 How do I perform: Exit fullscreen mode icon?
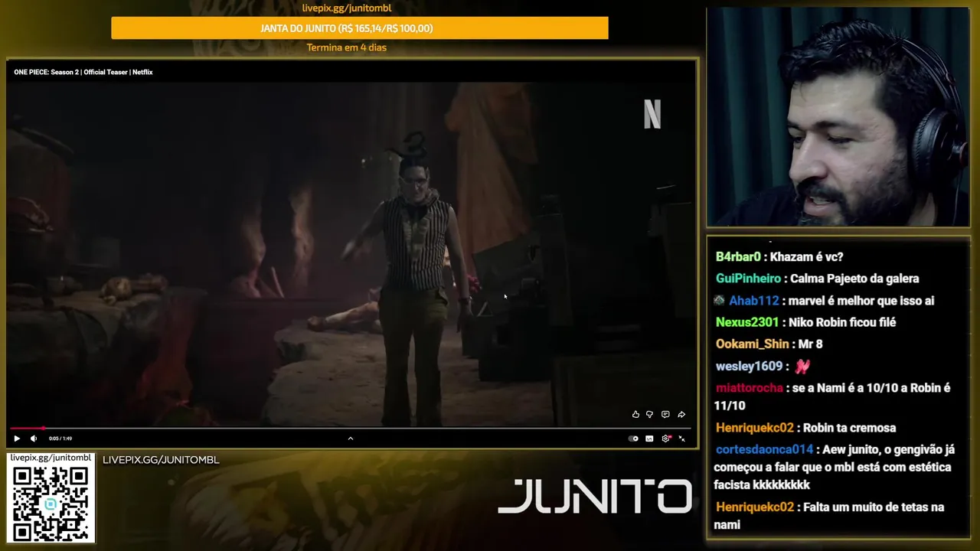(x=681, y=439)
